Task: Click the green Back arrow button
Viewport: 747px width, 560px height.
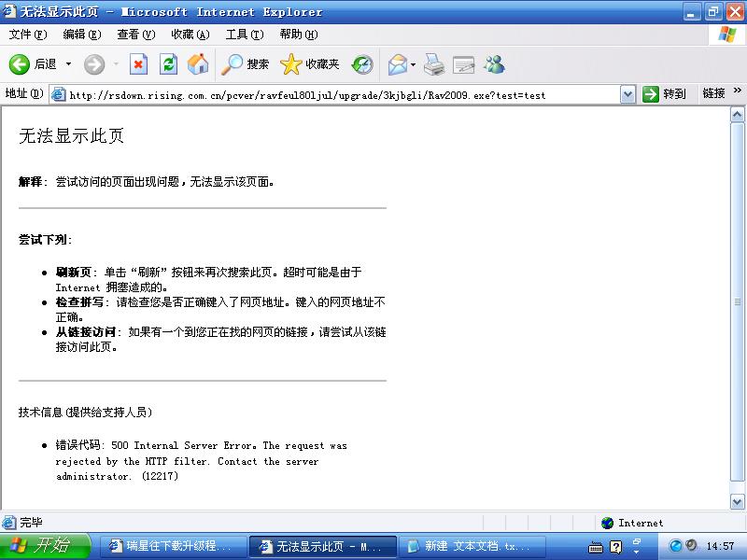Action: pyautogui.click(x=19, y=64)
